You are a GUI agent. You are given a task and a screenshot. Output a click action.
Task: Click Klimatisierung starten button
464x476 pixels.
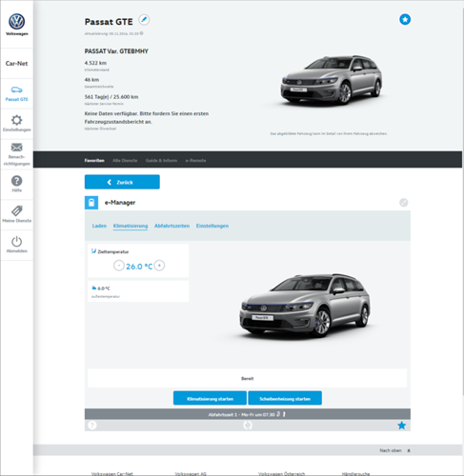(210, 398)
